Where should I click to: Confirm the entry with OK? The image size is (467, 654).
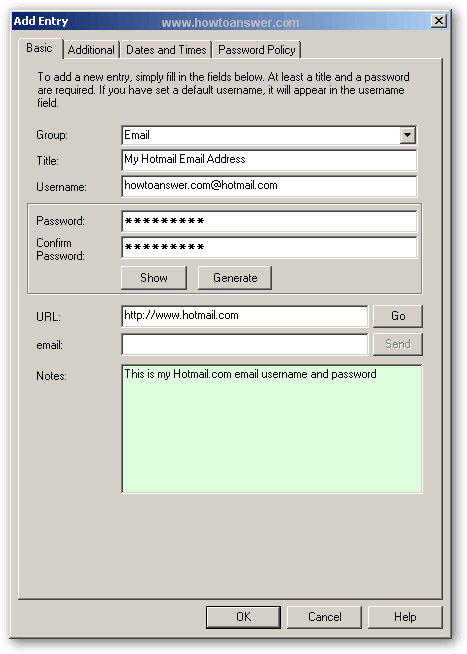tap(244, 617)
